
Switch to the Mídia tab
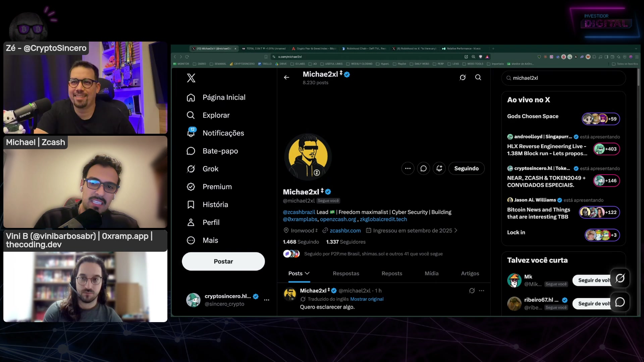432,274
